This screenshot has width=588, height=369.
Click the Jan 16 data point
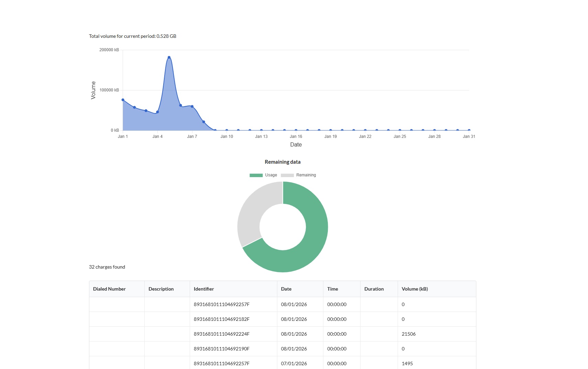click(296, 130)
